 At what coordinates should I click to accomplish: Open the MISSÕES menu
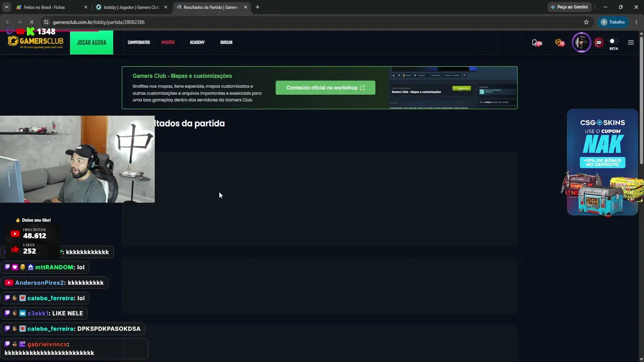[168, 43]
